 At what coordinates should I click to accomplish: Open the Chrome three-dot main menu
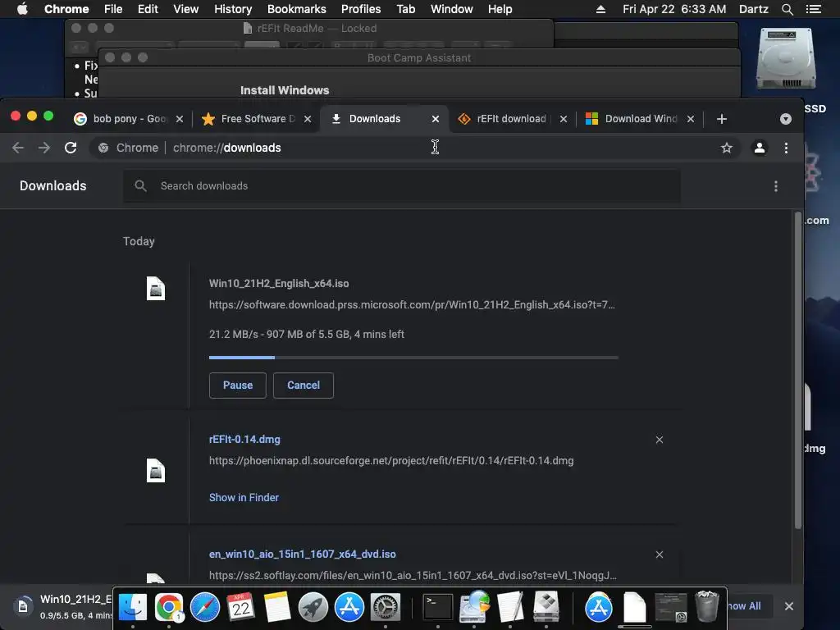tap(786, 148)
